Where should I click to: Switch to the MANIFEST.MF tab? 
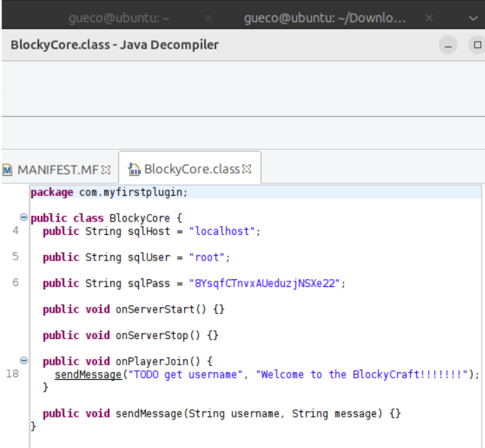coord(57,169)
